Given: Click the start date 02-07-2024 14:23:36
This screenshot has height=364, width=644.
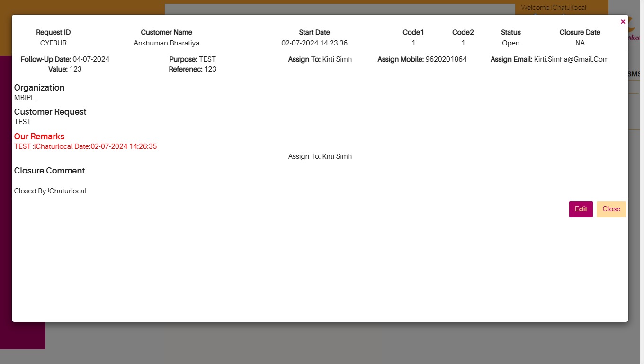Looking at the screenshot, I should (x=314, y=43).
